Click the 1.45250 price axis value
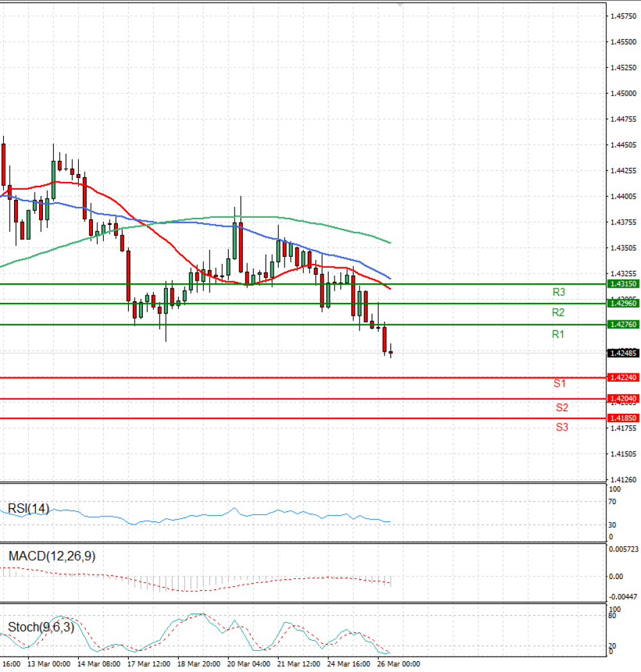The image size is (641, 672). point(624,68)
